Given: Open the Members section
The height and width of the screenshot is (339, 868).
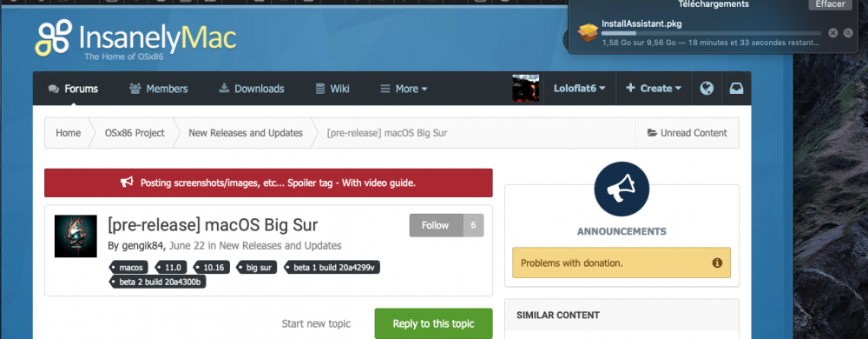Looking at the screenshot, I should pos(158,89).
